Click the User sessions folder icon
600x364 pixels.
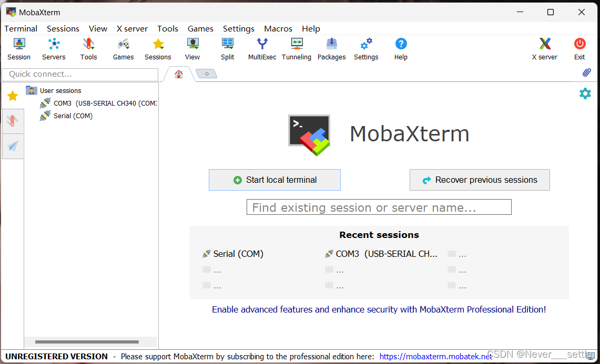click(32, 91)
